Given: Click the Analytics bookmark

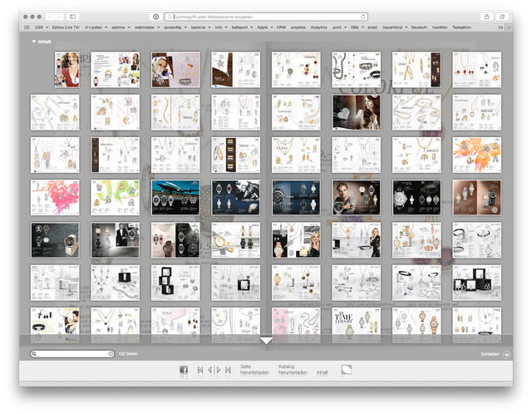Looking at the screenshot, I should 318,27.
